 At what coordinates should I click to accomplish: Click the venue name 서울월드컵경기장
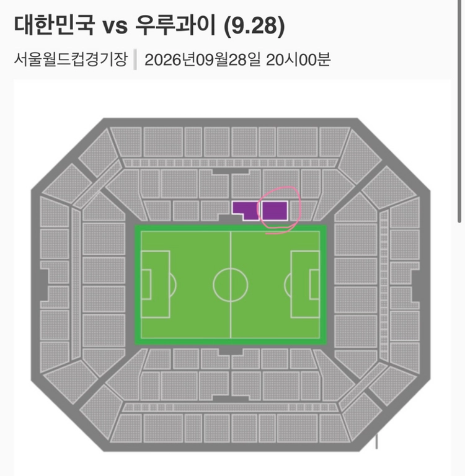pos(71,59)
